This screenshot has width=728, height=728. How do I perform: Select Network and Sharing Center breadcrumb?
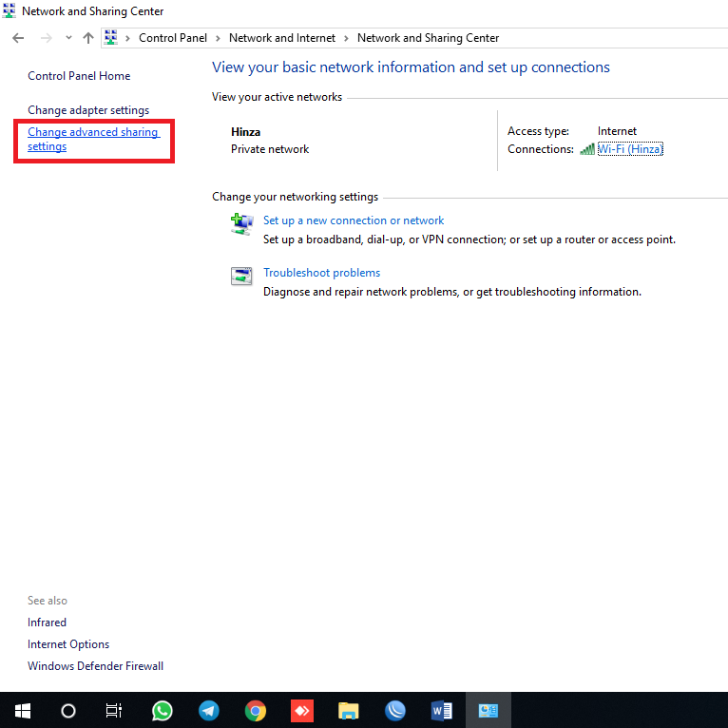pyautogui.click(x=428, y=38)
